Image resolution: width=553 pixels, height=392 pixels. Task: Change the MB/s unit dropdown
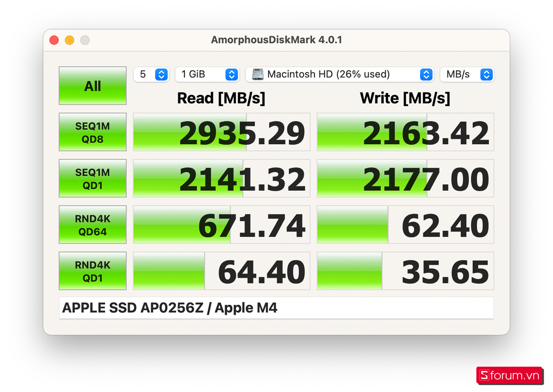[467, 74]
